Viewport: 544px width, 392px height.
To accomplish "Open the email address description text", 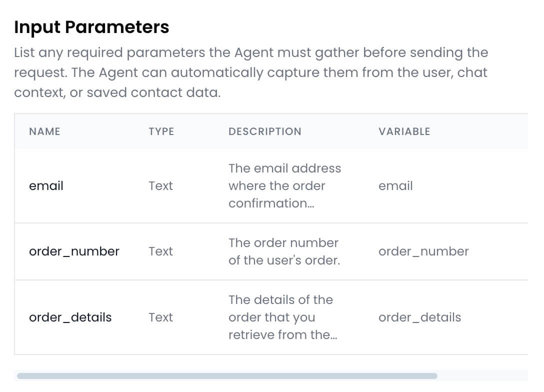I will pos(284,186).
